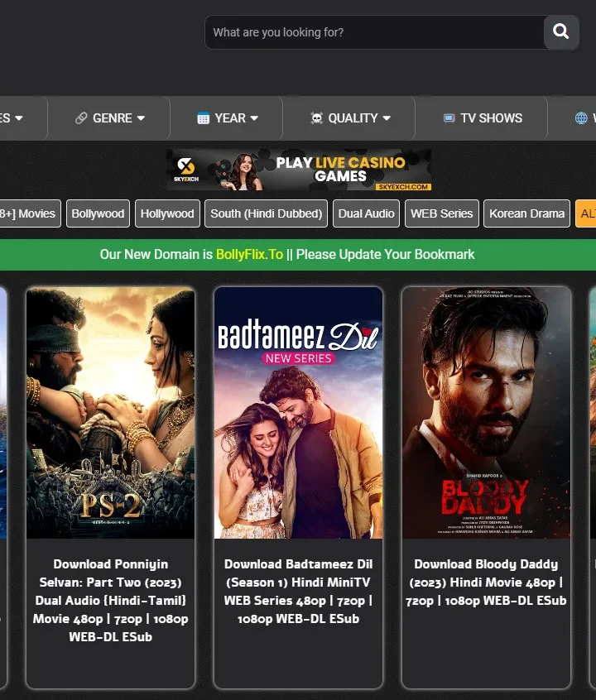Open the YEAR dropdown menu

tap(227, 118)
